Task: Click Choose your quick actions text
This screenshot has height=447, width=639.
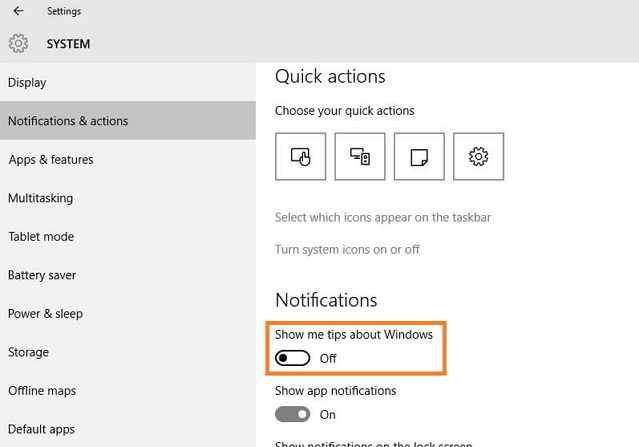Action: tap(344, 111)
